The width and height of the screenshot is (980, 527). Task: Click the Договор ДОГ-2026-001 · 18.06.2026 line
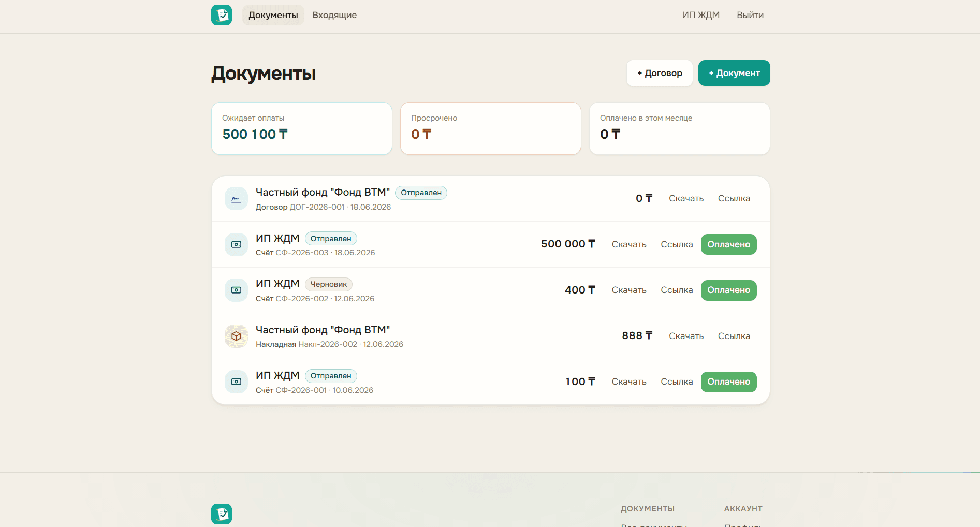pyautogui.click(x=323, y=207)
